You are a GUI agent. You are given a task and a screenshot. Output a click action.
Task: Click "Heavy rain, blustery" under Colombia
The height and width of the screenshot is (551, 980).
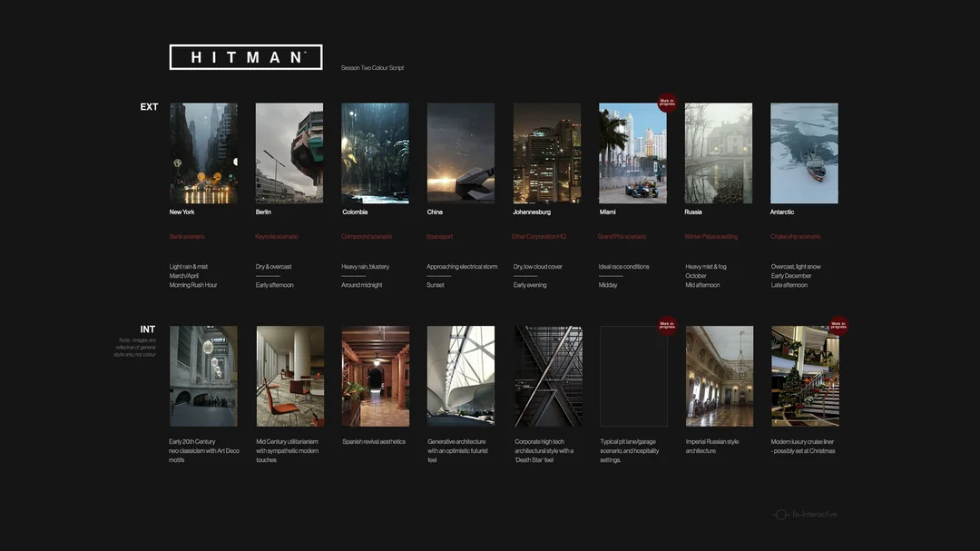(x=365, y=267)
